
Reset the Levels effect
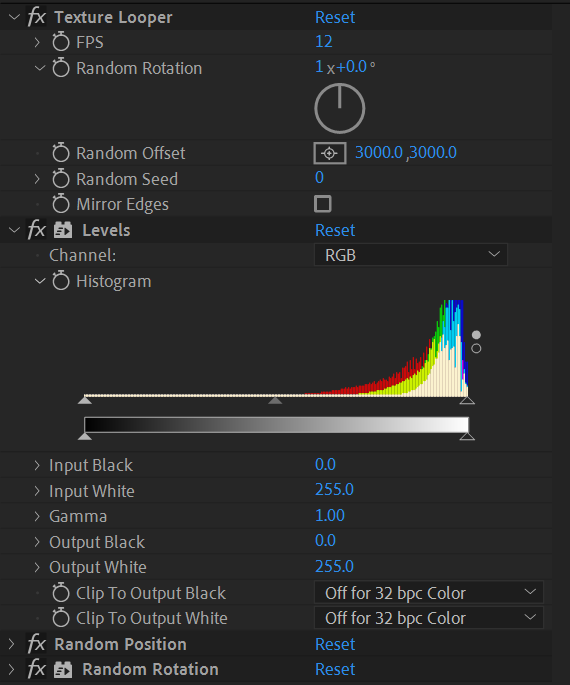pos(335,230)
